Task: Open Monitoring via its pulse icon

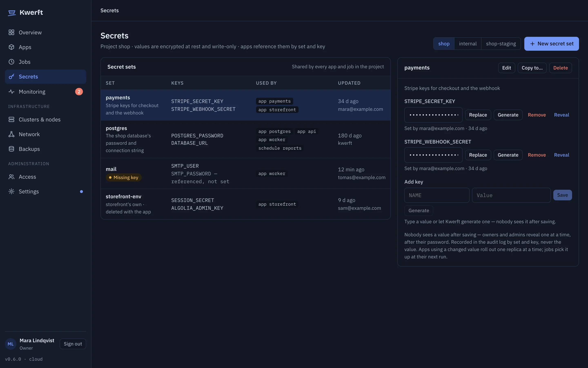Action: pos(11,92)
